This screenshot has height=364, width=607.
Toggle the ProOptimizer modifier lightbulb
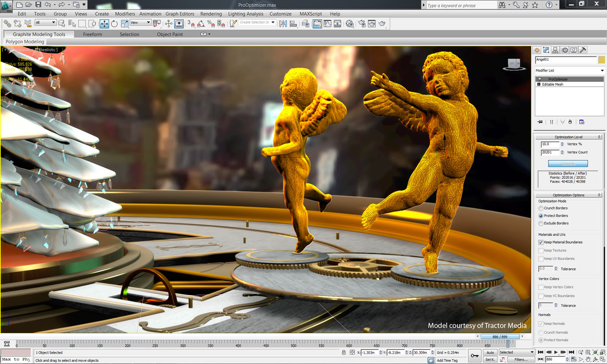540,79
